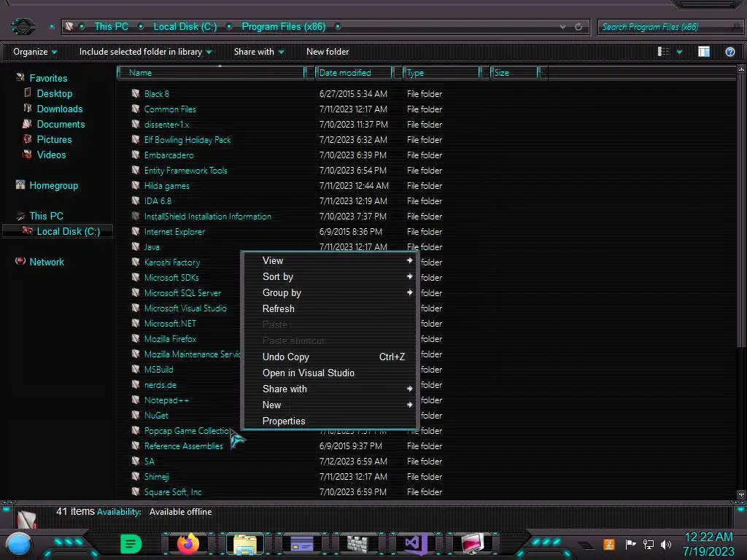Screen dimensions: 747x560
Task: Click the volume icon in system tray
Action: [665, 544]
